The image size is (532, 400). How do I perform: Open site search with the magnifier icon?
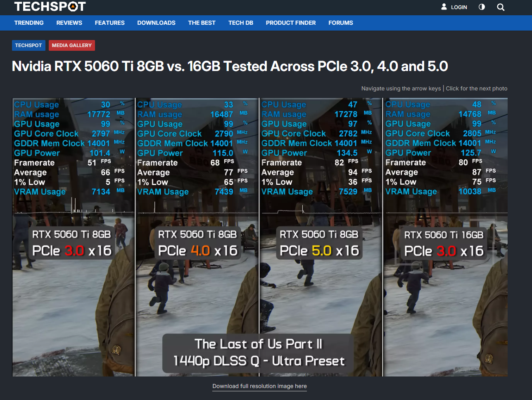tap(501, 7)
